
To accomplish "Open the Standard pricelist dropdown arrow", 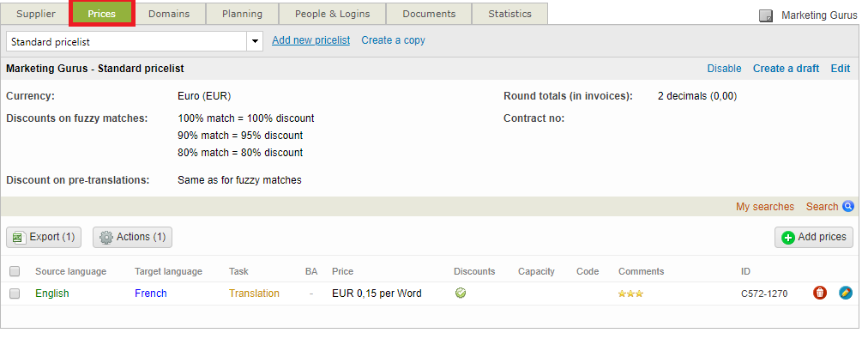I will coord(256,41).
